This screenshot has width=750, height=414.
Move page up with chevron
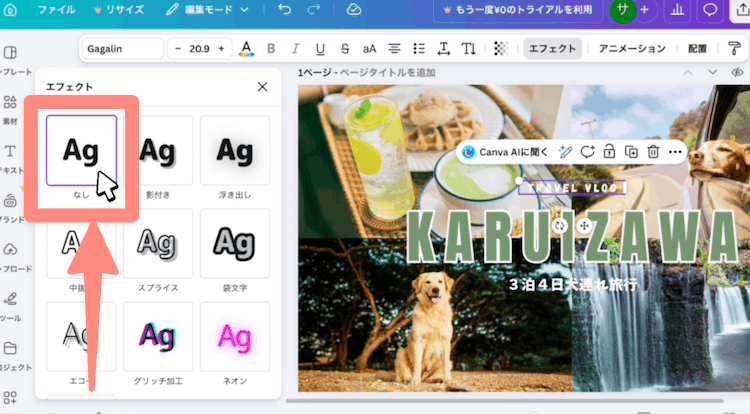687,73
